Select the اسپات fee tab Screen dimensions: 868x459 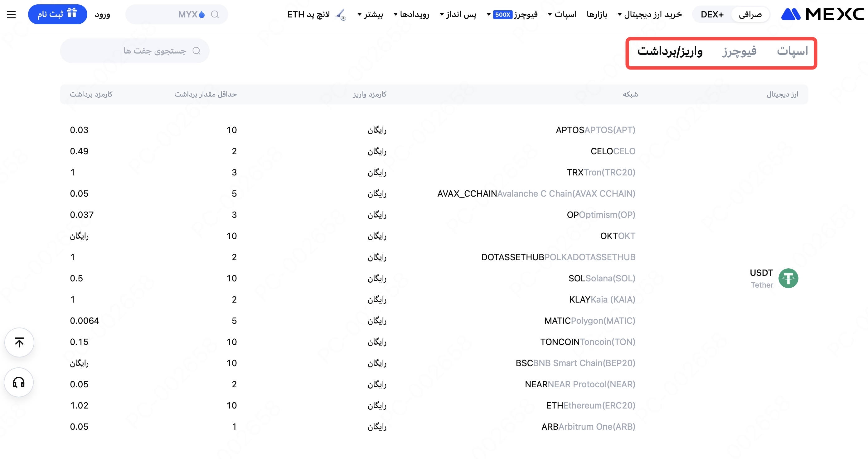point(792,51)
